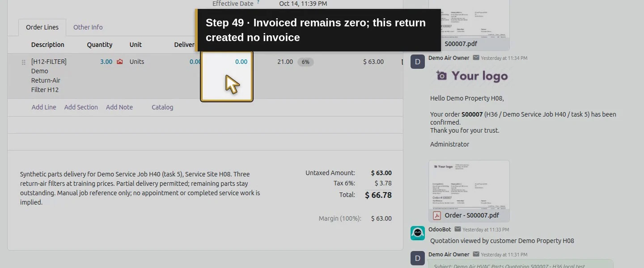Open the product Catalog link
644x268 pixels.
point(162,107)
